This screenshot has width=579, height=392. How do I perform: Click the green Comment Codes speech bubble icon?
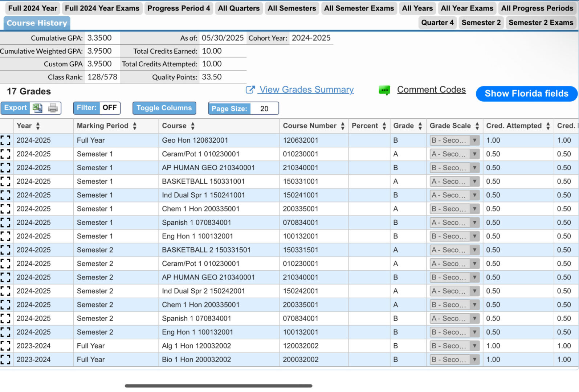coord(384,90)
